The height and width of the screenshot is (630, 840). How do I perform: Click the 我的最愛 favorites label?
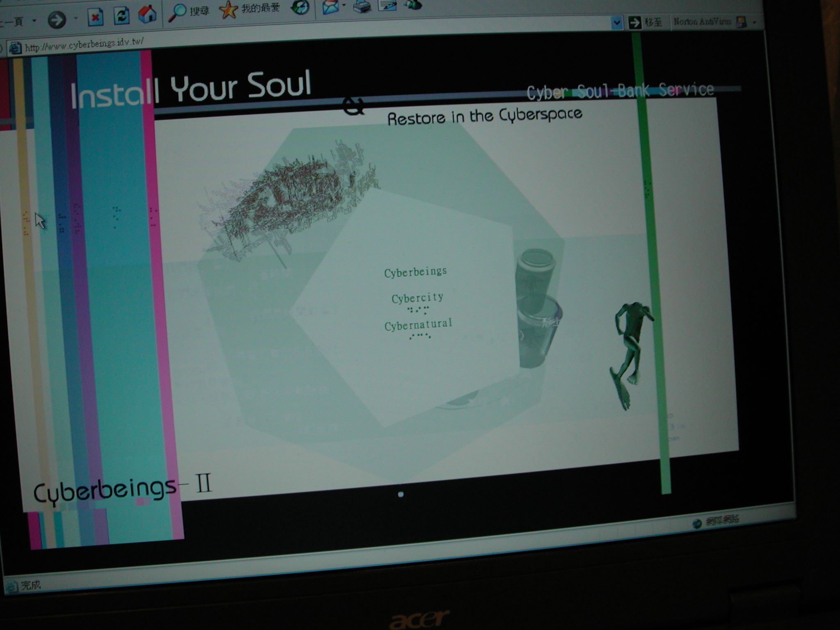(x=260, y=8)
